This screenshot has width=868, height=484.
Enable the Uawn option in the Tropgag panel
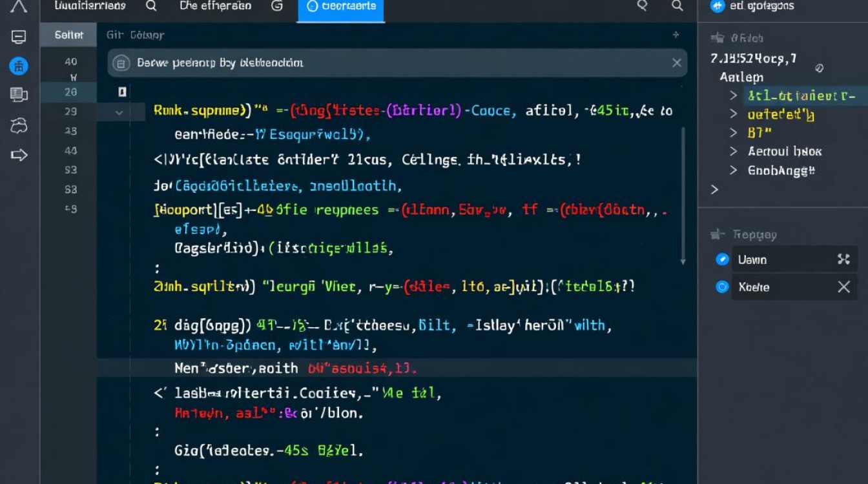point(723,259)
